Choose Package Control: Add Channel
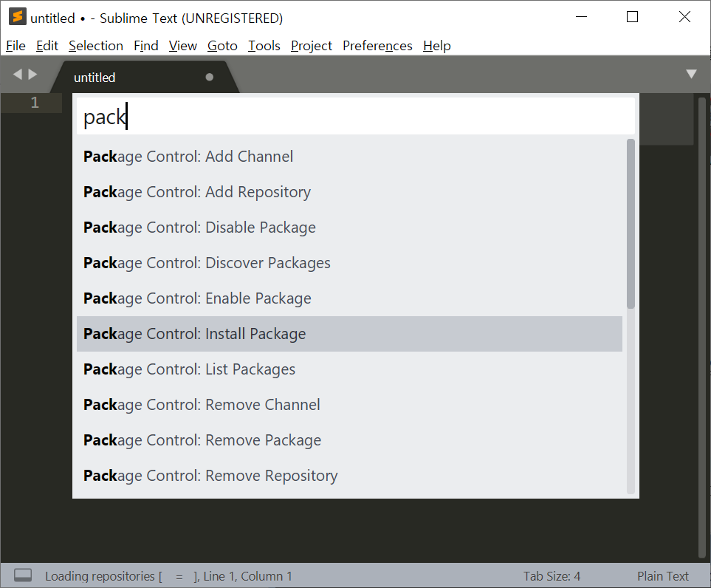 [x=349, y=157]
